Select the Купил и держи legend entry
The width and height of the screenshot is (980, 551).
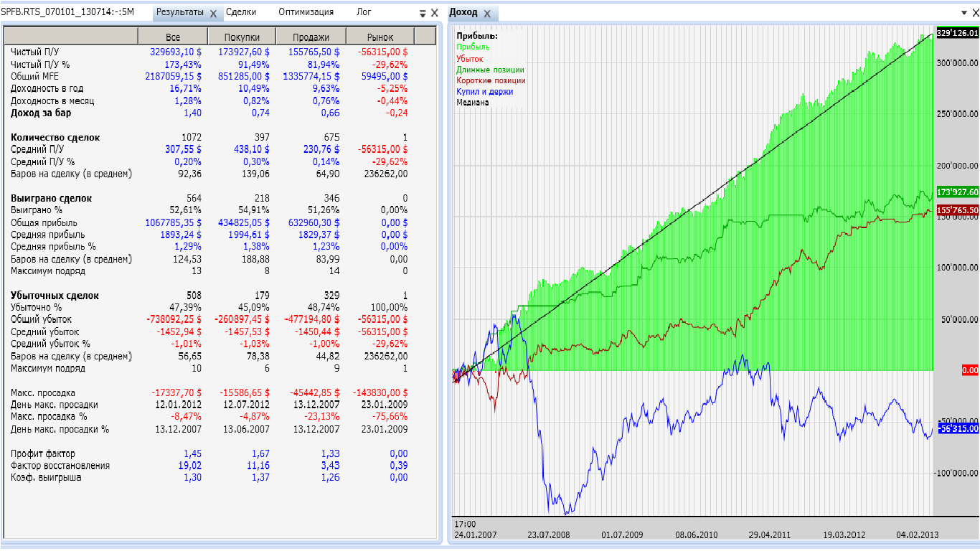coord(484,91)
